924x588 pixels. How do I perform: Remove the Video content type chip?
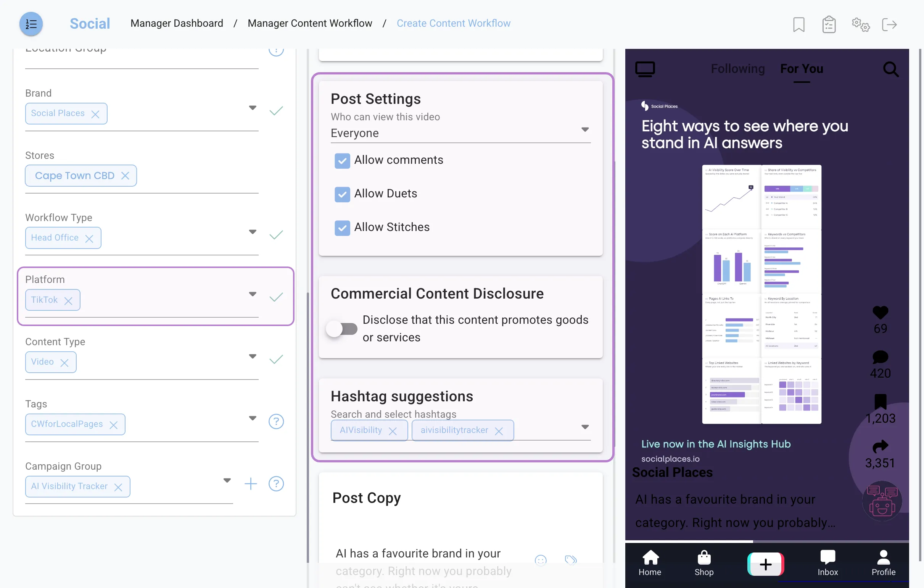[64, 363]
